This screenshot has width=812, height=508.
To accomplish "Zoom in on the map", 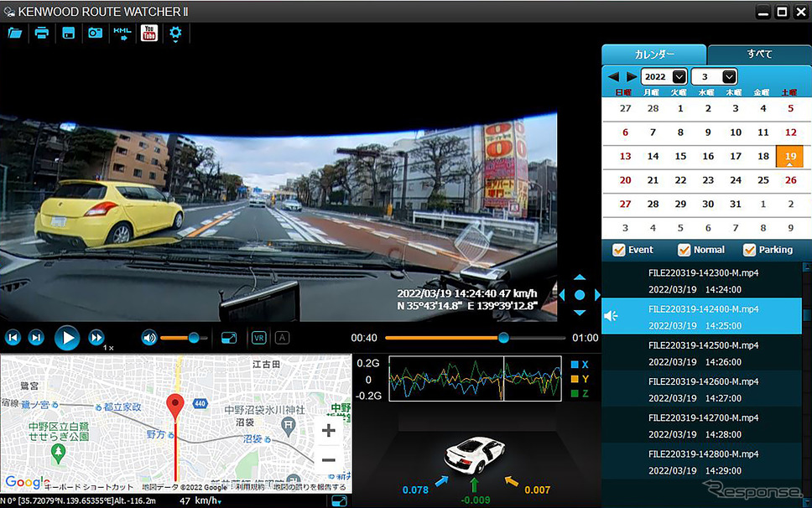I will [328, 430].
